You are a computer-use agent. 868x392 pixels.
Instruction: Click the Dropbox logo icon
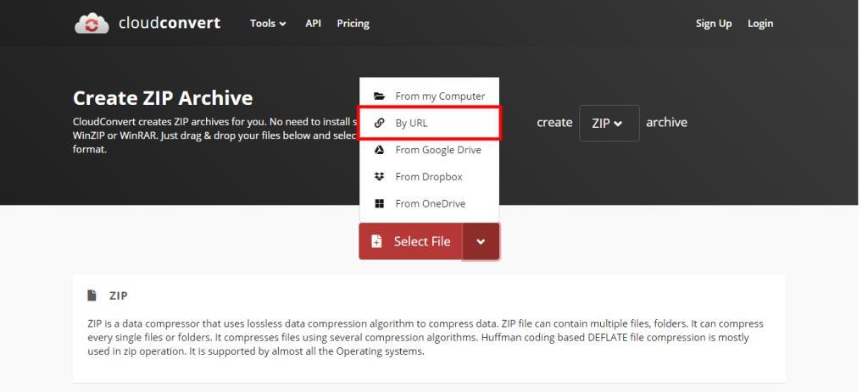(x=379, y=177)
